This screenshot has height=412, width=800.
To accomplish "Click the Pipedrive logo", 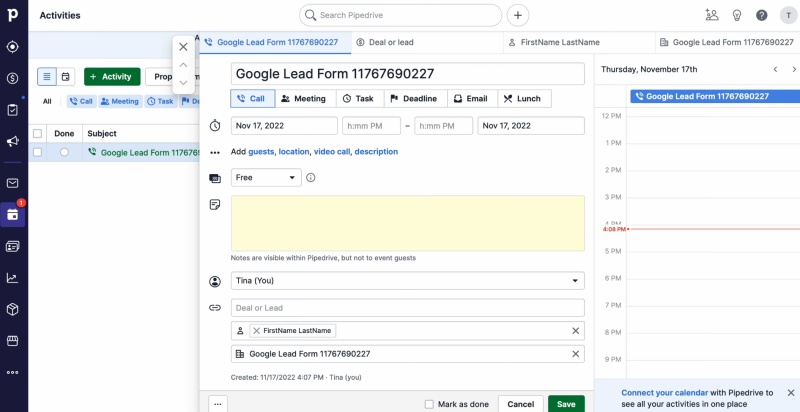I will click(x=13, y=15).
